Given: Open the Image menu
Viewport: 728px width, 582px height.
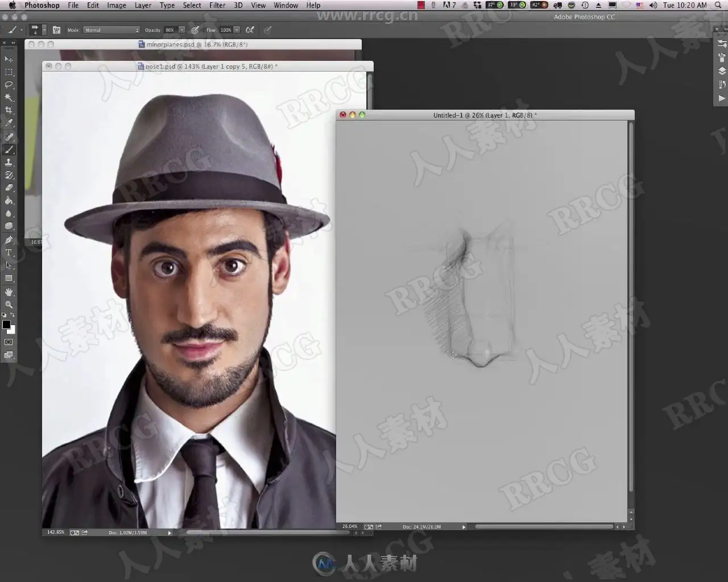Looking at the screenshot, I should (x=117, y=5).
